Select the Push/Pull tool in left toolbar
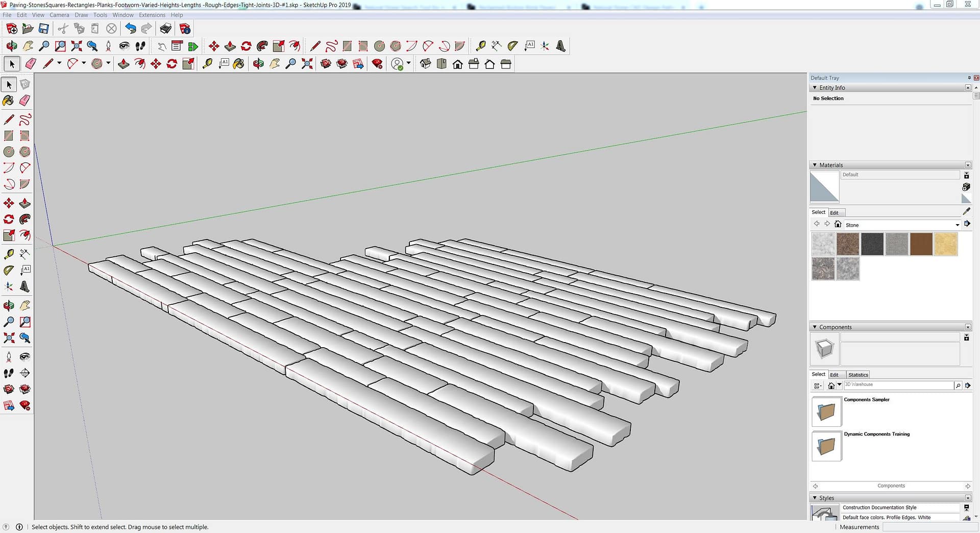This screenshot has width=980, height=533. [24, 203]
